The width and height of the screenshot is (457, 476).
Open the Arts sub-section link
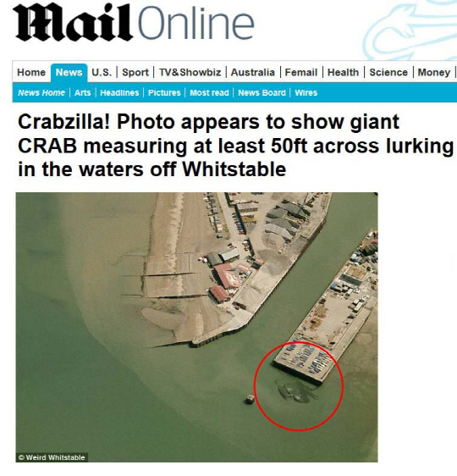point(82,92)
